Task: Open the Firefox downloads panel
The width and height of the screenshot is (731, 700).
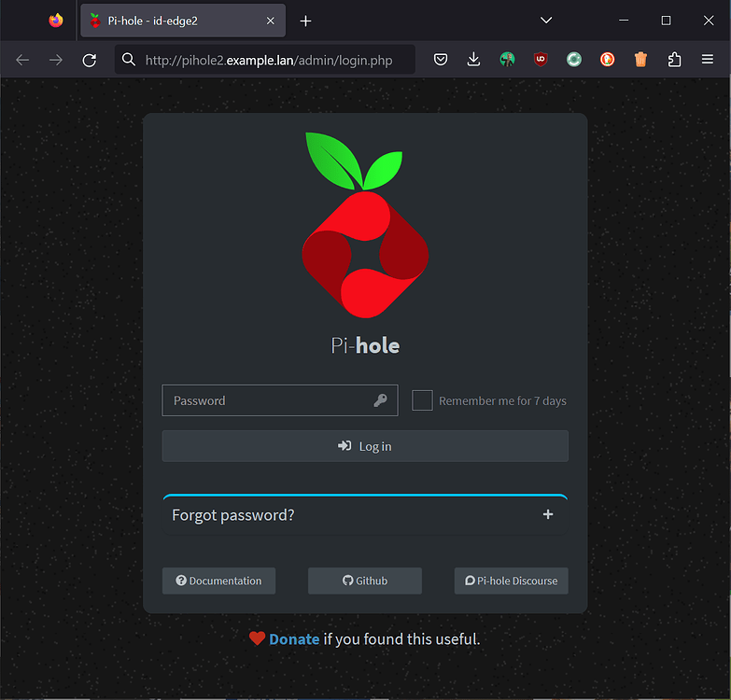Action: (x=473, y=60)
